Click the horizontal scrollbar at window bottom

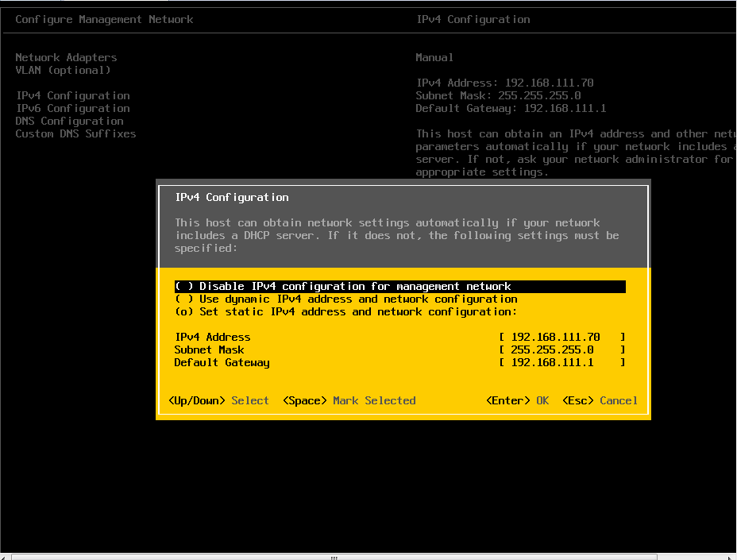[334, 556]
